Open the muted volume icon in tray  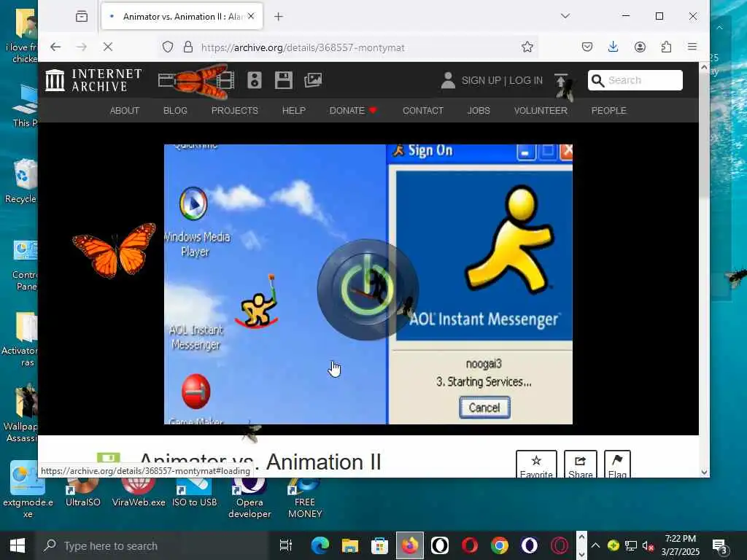click(x=648, y=545)
